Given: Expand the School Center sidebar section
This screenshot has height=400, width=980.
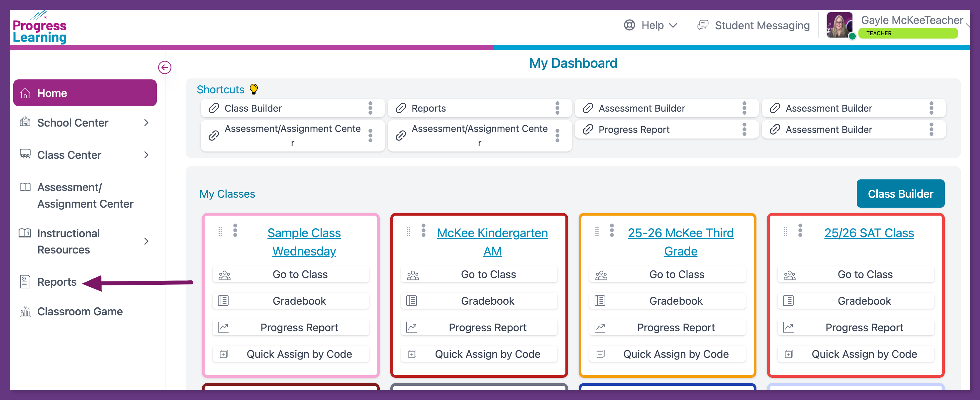Looking at the screenshot, I should (x=146, y=123).
